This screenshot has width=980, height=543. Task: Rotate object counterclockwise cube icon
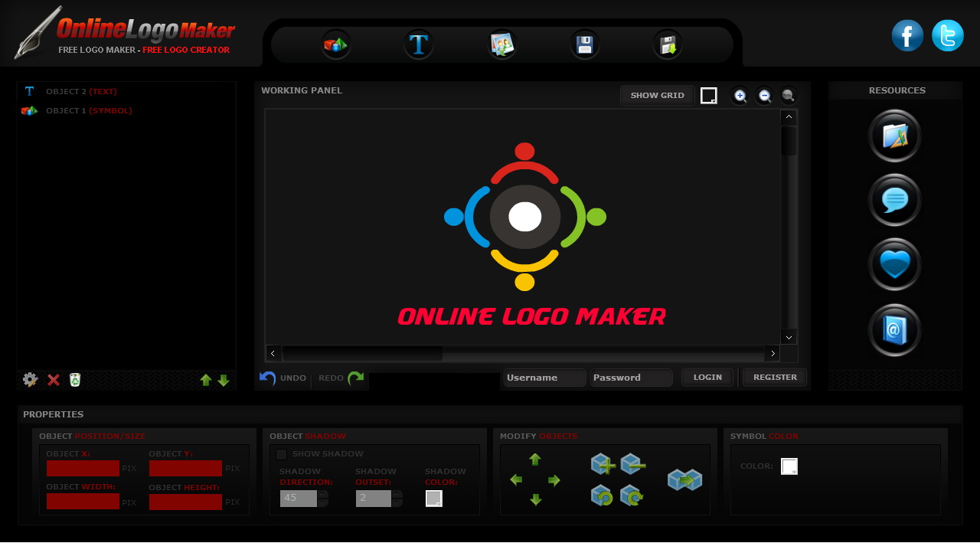(x=603, y=496)
